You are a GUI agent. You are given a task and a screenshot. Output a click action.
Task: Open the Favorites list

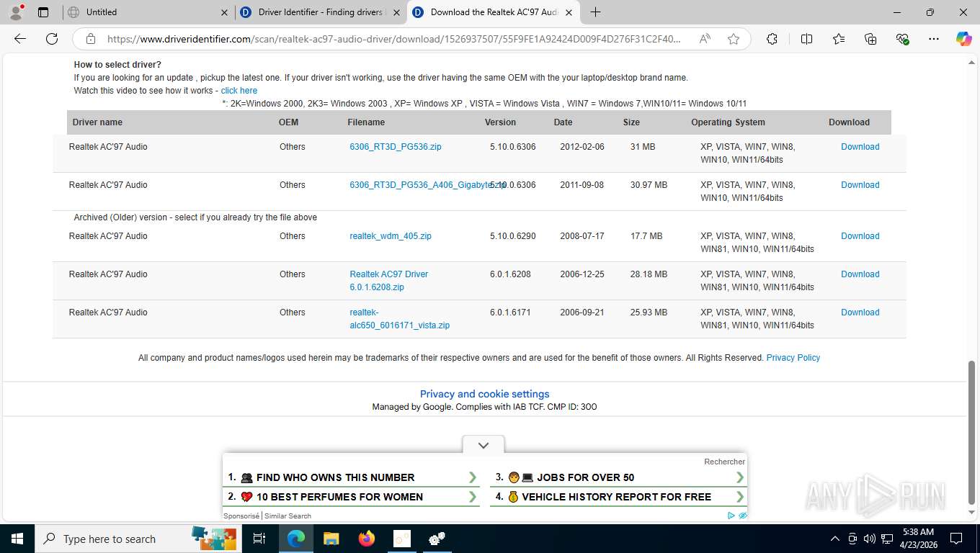point(839,39)
